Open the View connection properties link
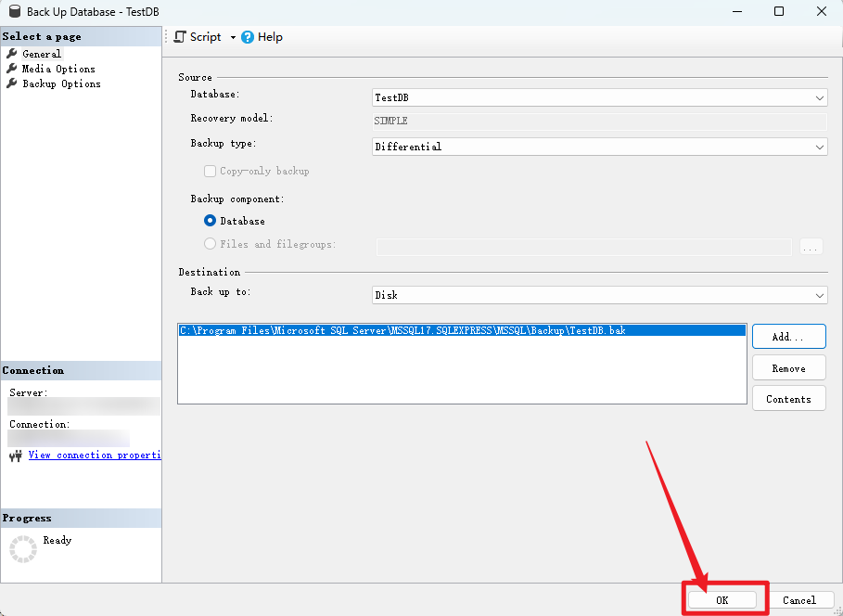 (95, 456)
